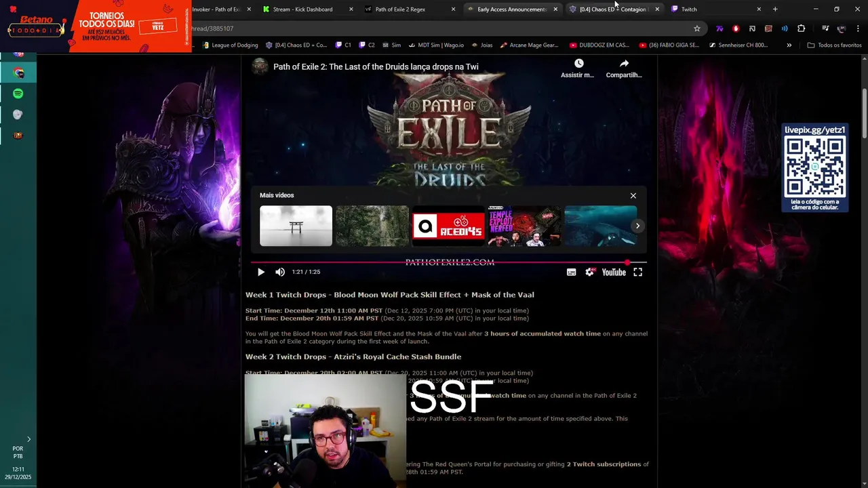
Task: Seek in the red video progress bar
Action: [x=448, y=262]
